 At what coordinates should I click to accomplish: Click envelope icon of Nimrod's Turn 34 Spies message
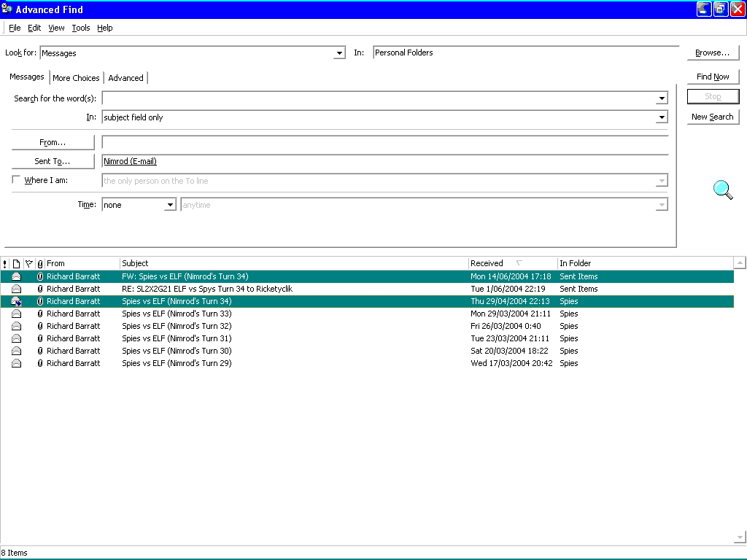[16, 302]
